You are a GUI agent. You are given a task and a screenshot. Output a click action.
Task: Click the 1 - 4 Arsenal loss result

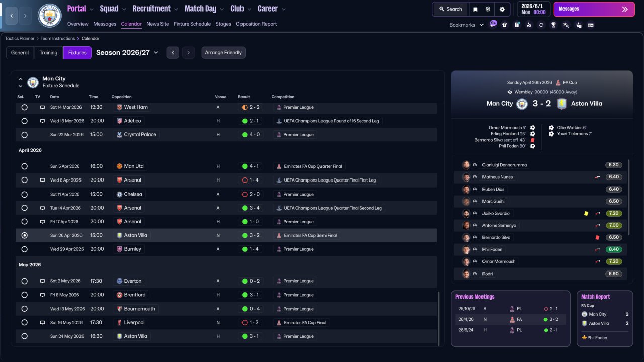[x=250, y=180]
